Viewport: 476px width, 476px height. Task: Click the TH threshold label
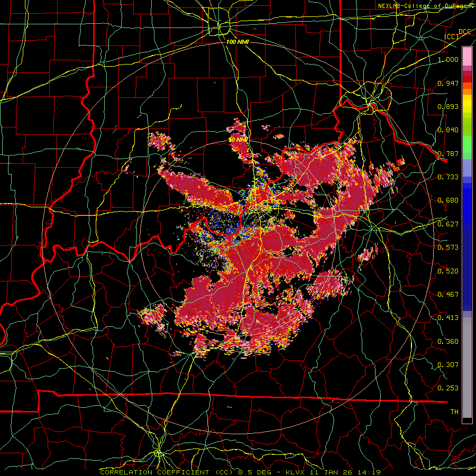coord(454,412)
